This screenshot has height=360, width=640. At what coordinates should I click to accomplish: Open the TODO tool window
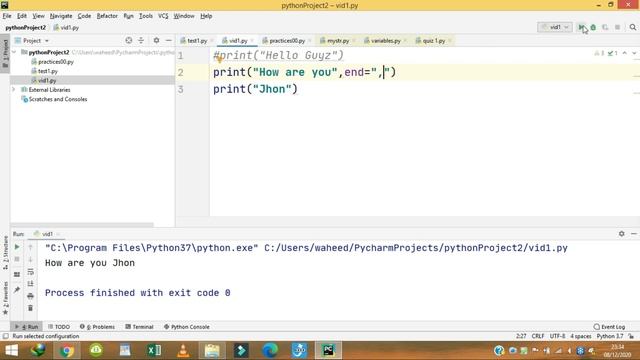click(x=59, y=327)
